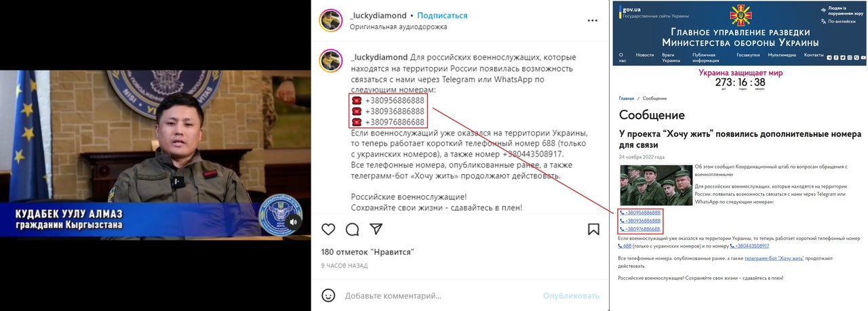Open comments via the speech bubble icon
The height and width of the screenshot is (311, 868).
tap(352, 229)
